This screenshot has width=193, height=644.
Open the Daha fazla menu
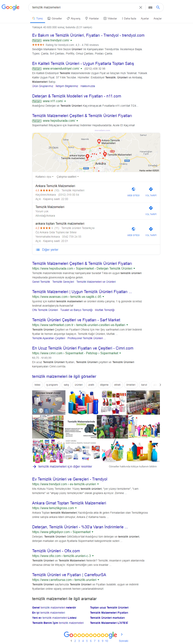[x=129, y=18]
